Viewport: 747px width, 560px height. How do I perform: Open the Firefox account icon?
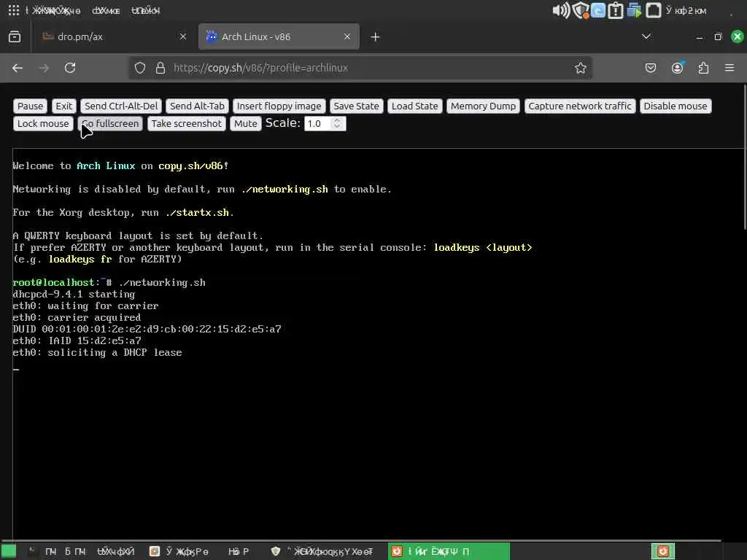678,68
